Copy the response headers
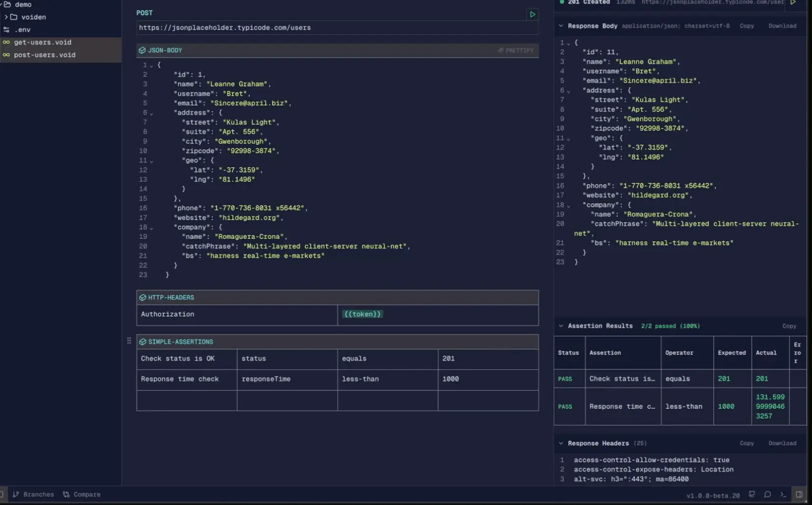 pyautogui.click(x=747, y=443)
